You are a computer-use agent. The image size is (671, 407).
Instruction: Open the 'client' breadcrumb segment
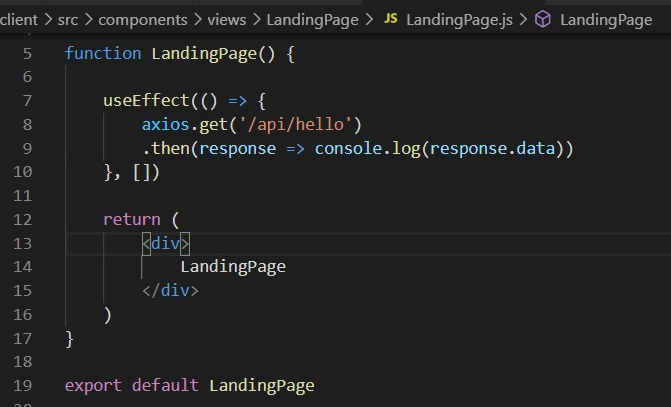[19, 20]
